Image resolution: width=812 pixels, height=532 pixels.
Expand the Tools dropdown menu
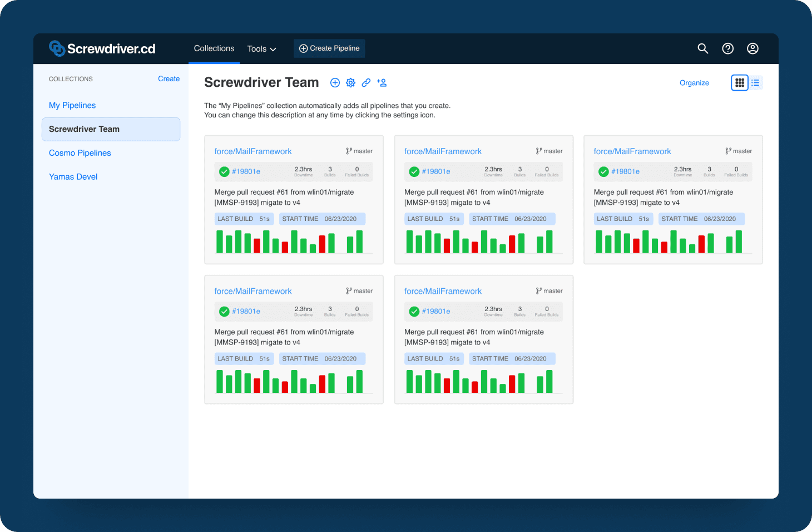(x=262, y=49)
